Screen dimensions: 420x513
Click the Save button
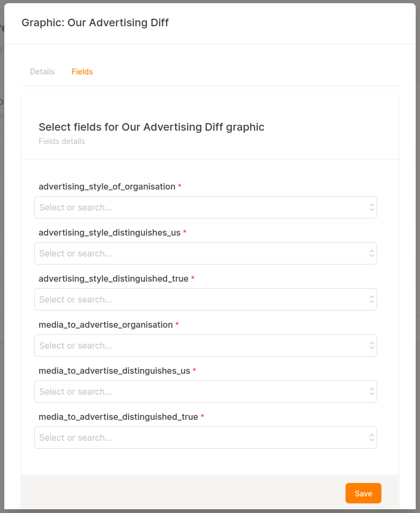(363, 493)
